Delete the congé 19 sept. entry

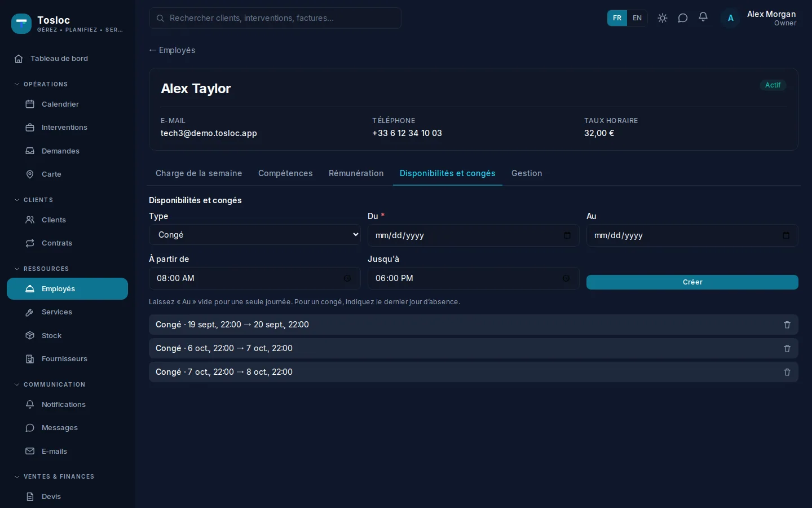point(787,325)
